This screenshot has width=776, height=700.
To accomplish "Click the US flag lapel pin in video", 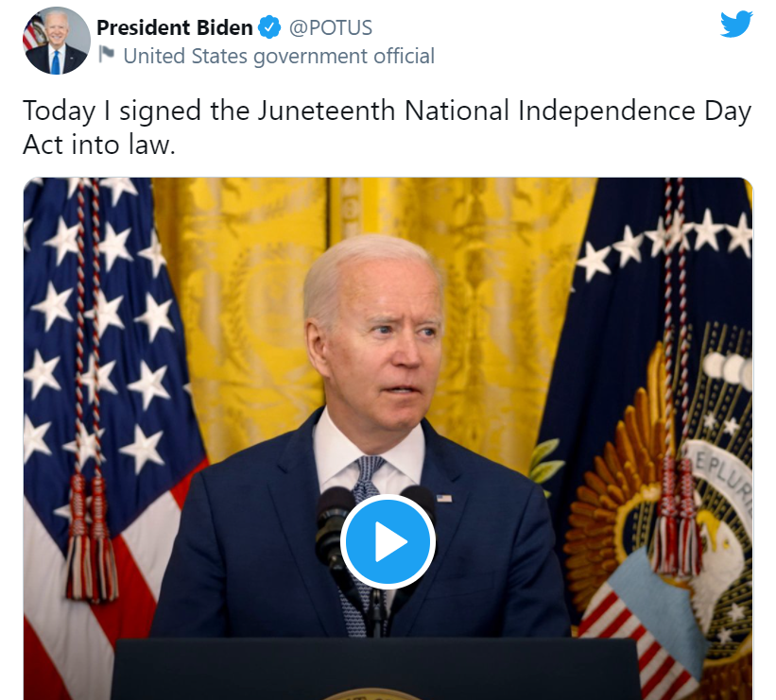I will click(444, 498).
